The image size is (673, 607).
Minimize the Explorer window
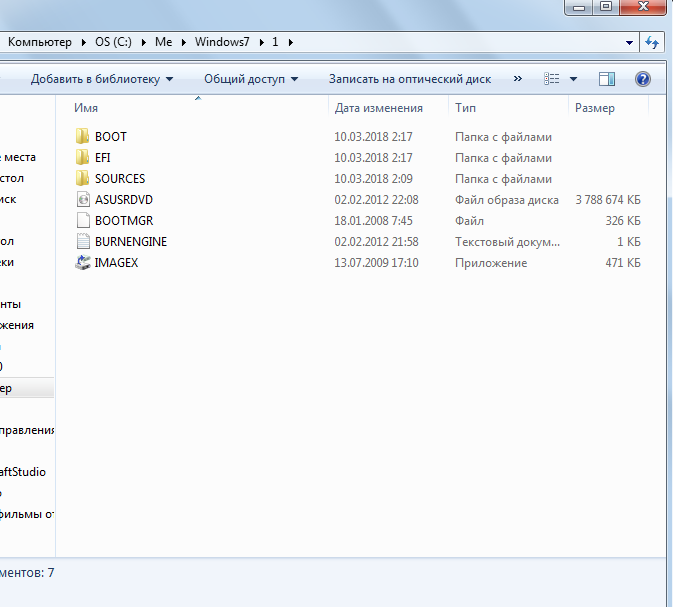click(x=579, y=7)
